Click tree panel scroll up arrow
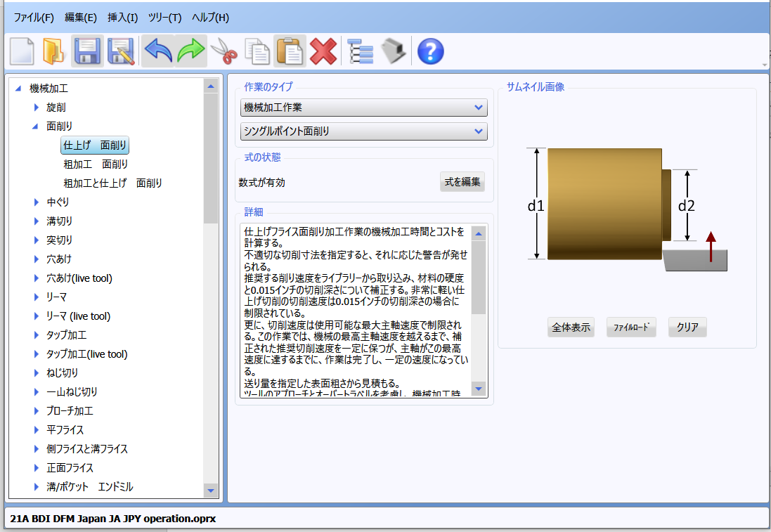 click(211, 86)
